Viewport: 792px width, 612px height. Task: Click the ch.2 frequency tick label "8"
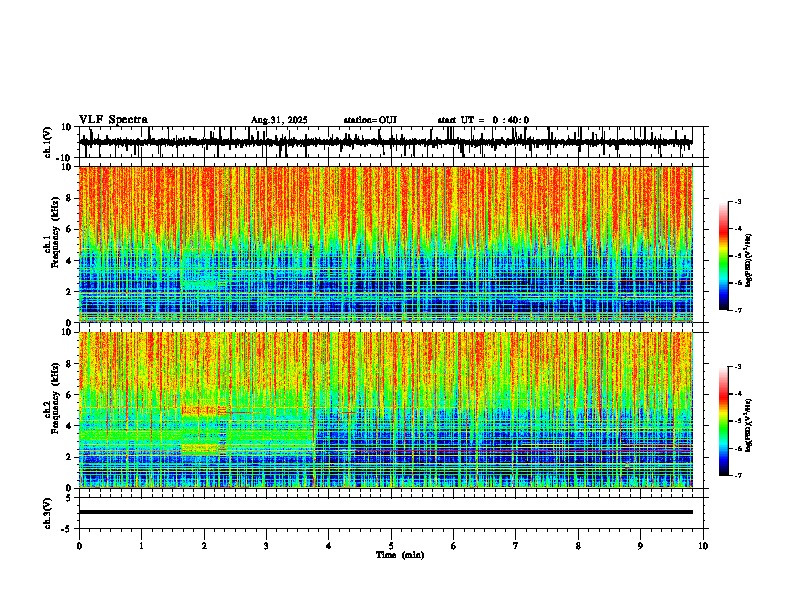tap(69, 364)
